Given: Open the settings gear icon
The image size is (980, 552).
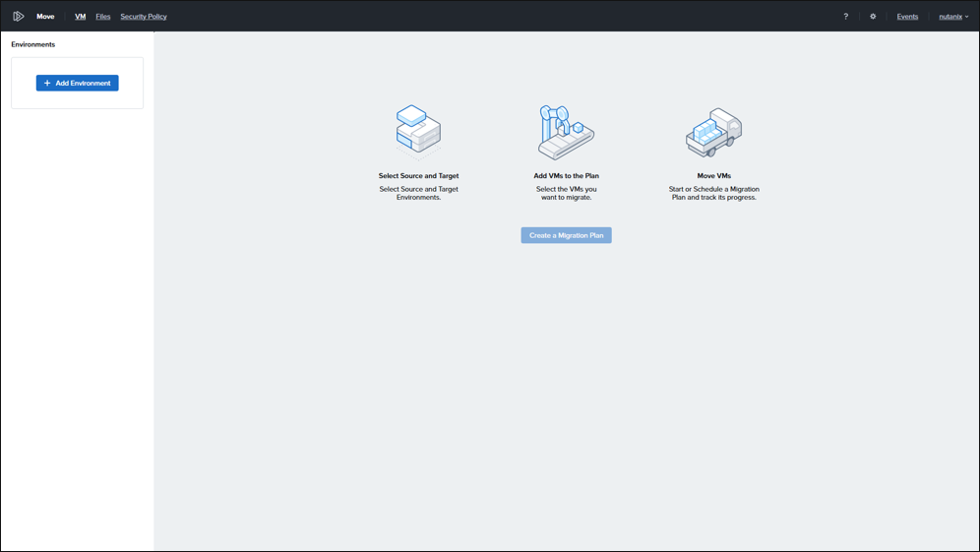Looking at the screenshot, I should pos(873,17).
